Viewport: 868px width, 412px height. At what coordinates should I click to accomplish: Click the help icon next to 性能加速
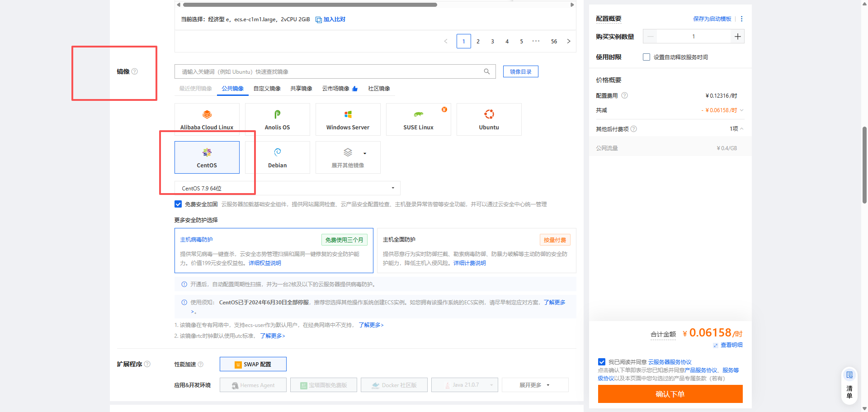click(x=201, y=364)
